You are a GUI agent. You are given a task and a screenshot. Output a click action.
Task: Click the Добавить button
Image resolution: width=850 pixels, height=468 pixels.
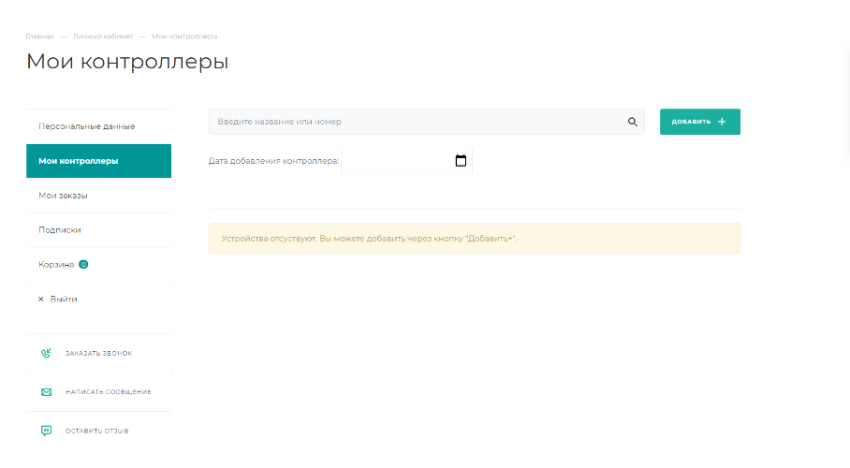tap(700, 121)
